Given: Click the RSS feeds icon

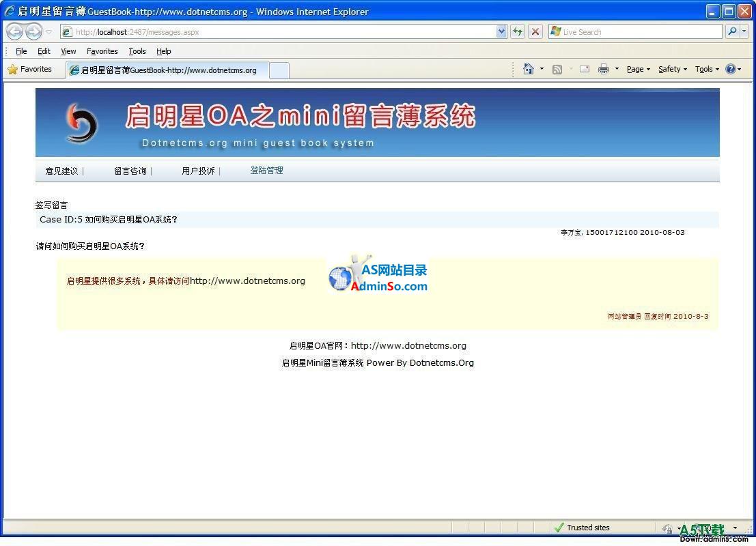Looking at the screenshot, I should tap(557, 70).
